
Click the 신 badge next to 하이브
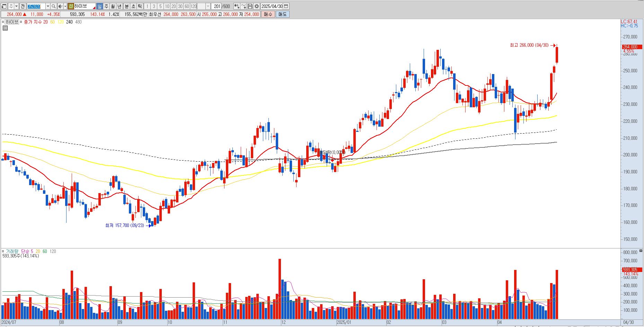pos(71,6)
